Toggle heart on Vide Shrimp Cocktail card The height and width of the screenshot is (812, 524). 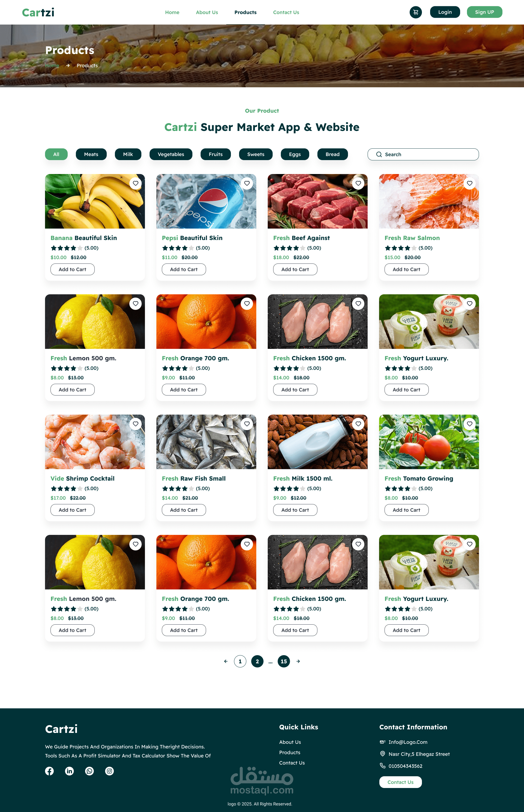[x=135, y=424]
